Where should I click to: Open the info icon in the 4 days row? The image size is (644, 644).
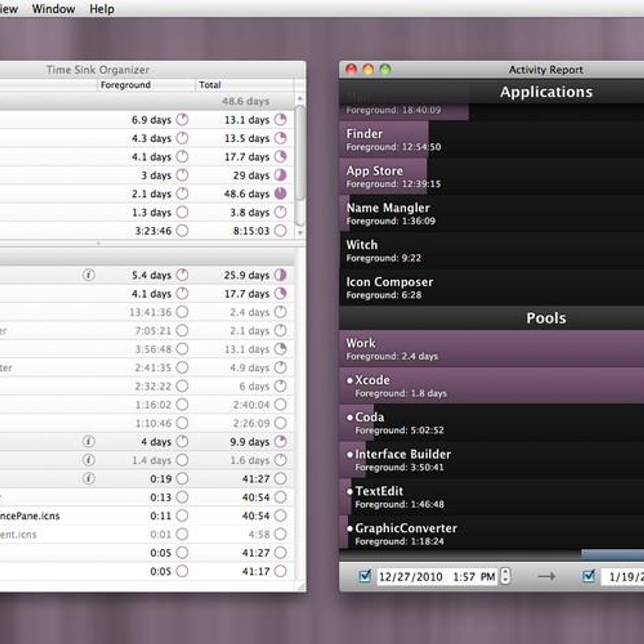[x=89, y=441]
